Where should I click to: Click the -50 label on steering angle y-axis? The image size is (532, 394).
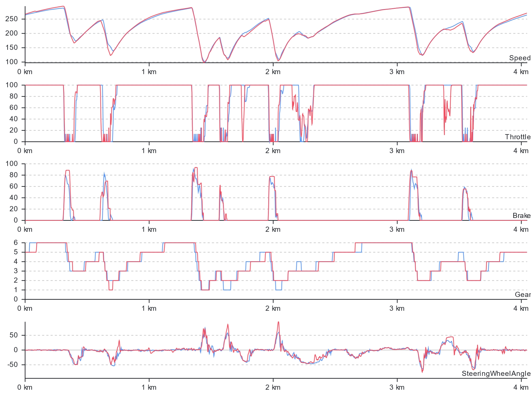(12, 365)
